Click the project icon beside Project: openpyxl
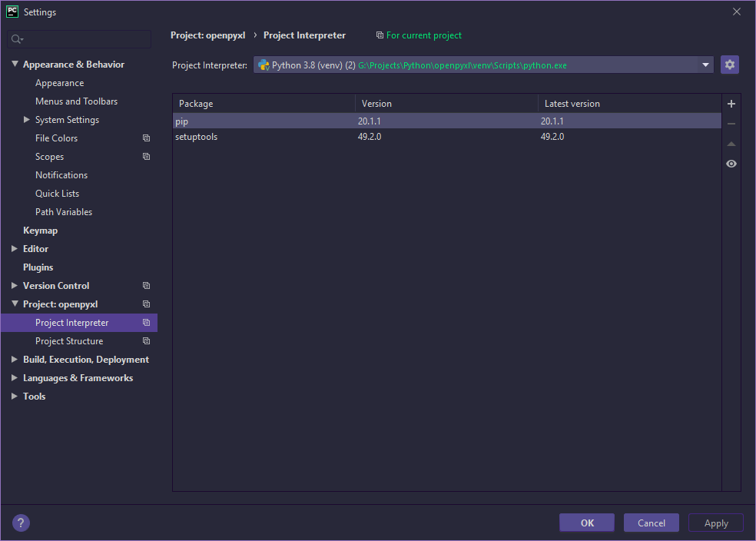Viewport: 756px width, 541px height. (146, 304)
